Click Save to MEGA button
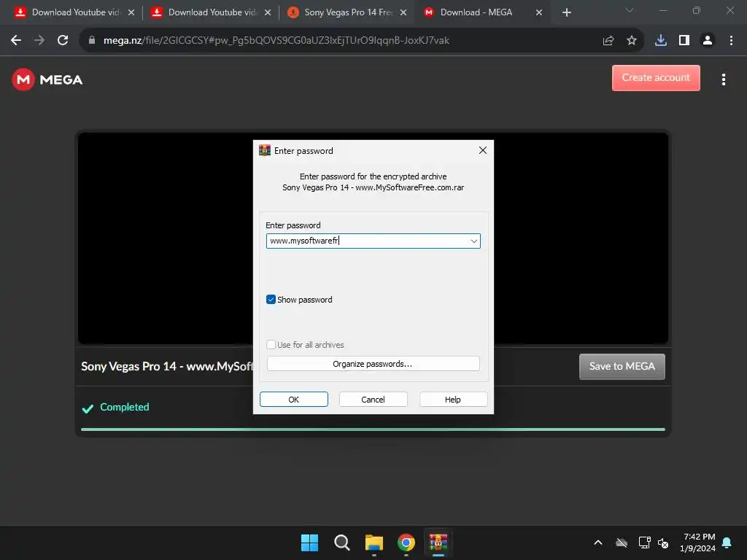 click(622, 366)
